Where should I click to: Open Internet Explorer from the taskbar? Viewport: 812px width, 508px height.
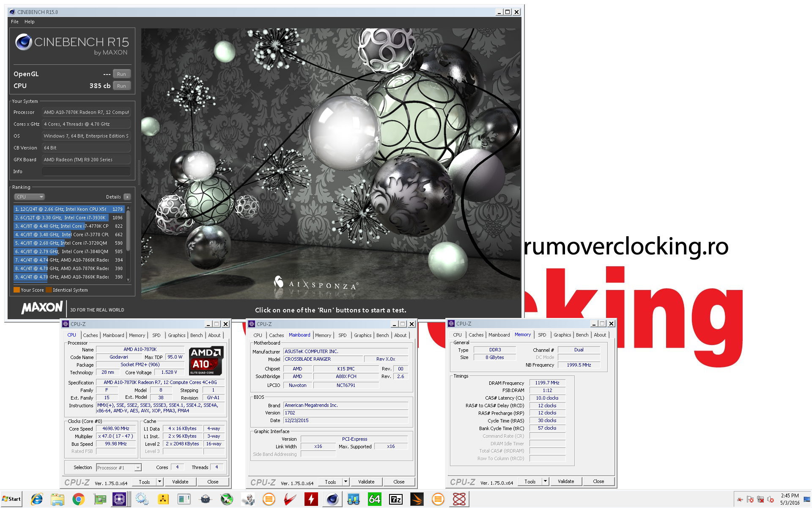coord(36,500)
